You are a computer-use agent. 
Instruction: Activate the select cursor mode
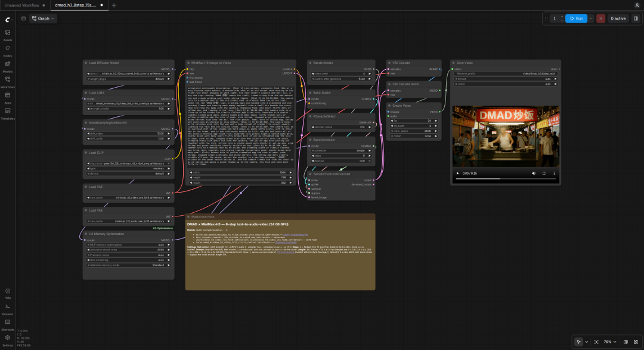(x=578, y=342)
